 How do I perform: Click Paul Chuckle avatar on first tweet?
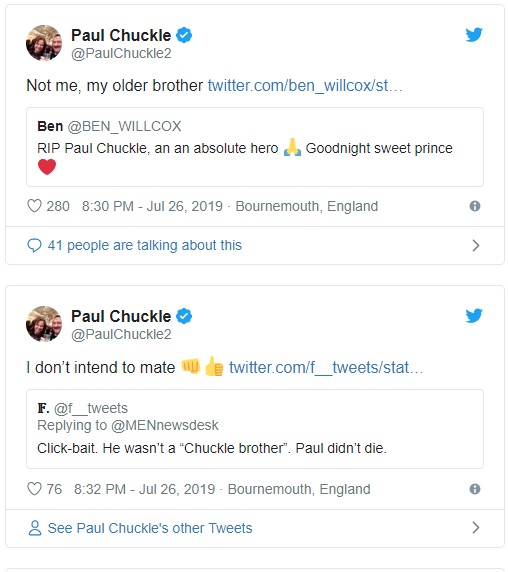44,43
